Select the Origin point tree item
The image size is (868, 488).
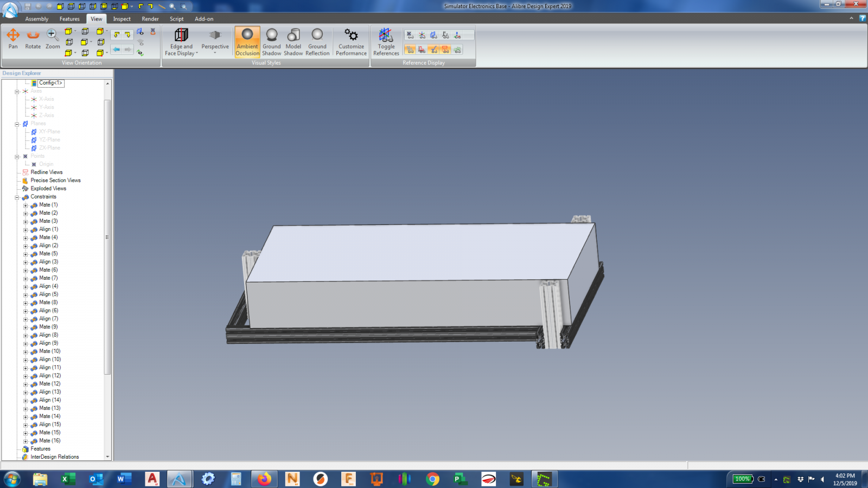pyautogui.click(x=46, y=164)
